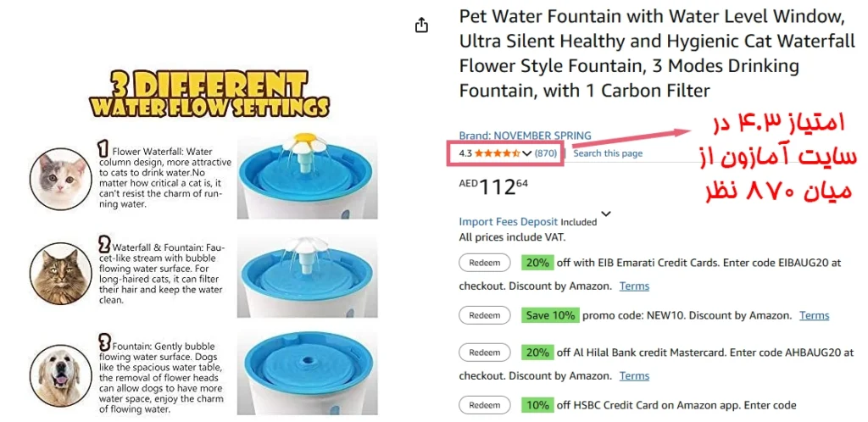The image size is (868, 422).
Task: Click the orange star rating icons
Action: pos(498,153)
